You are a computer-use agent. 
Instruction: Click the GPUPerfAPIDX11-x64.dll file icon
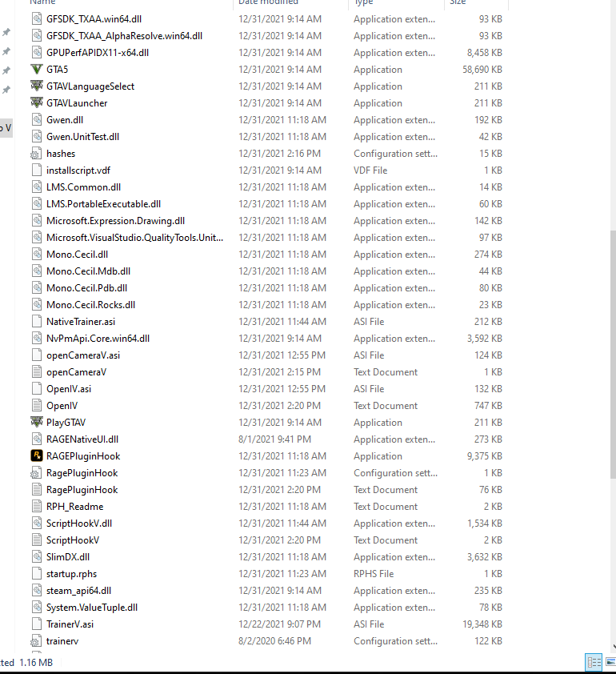coord(37,53)
